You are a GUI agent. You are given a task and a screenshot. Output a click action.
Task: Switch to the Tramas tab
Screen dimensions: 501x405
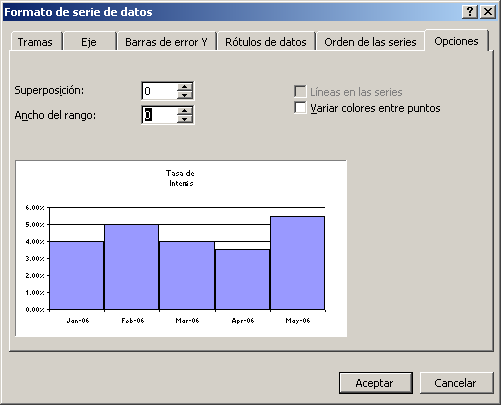[x=35, y=42]
